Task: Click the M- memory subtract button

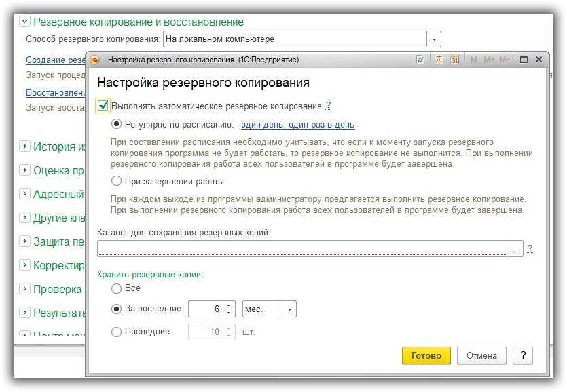Action: (505, 60)
